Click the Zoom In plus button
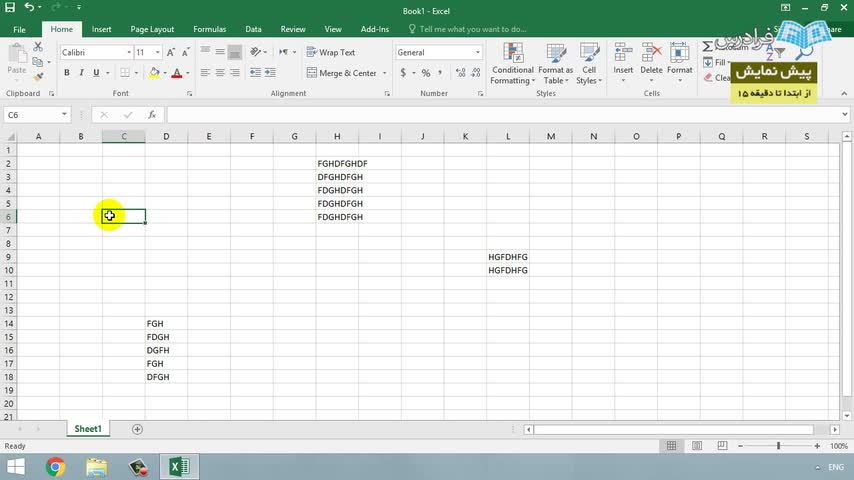This screenshot has width=854, height=480. pyautogui.click(x=817, y=446)
